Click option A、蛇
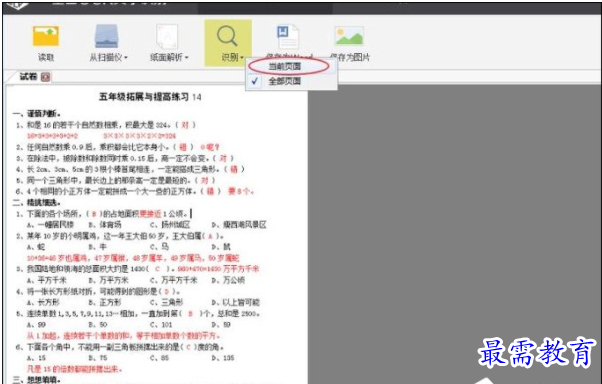This screenshot has height=384, width=602. tap(36, 247)
